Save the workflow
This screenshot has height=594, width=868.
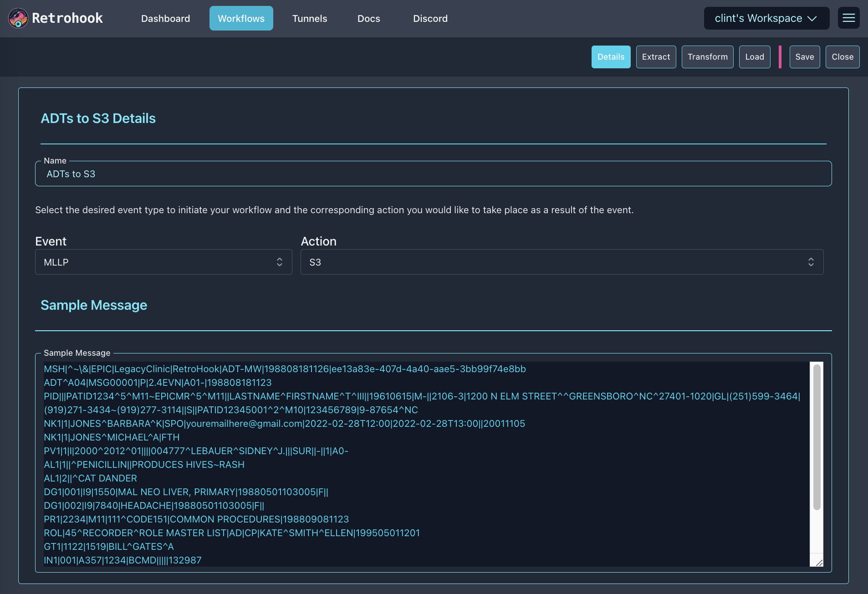pos(804,57)
